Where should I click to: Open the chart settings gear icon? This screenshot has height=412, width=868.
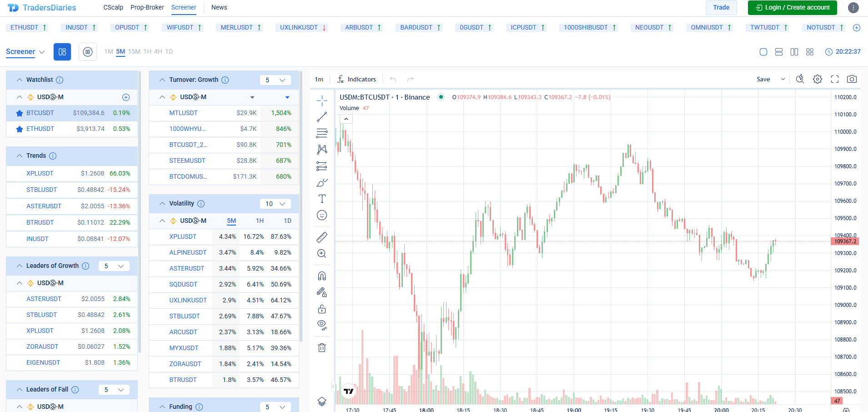pos(817,79)
